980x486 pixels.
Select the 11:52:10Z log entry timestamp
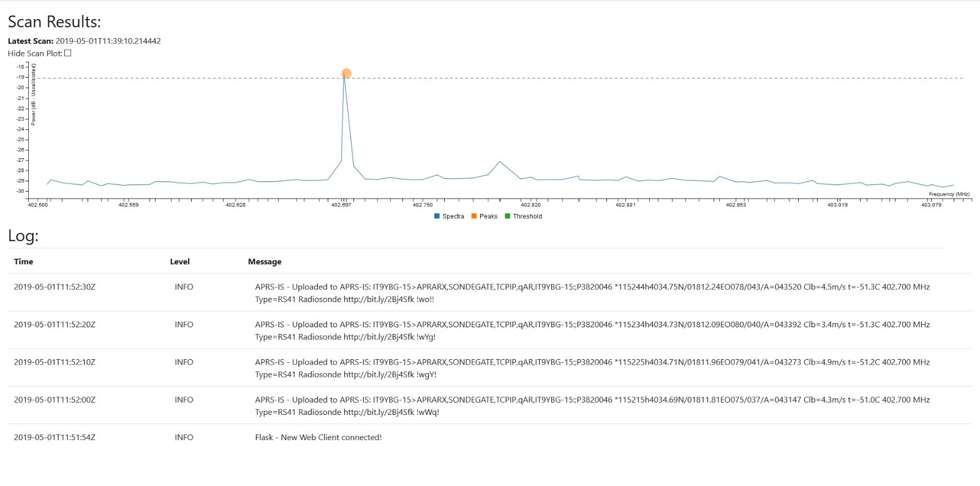point(55,362)
